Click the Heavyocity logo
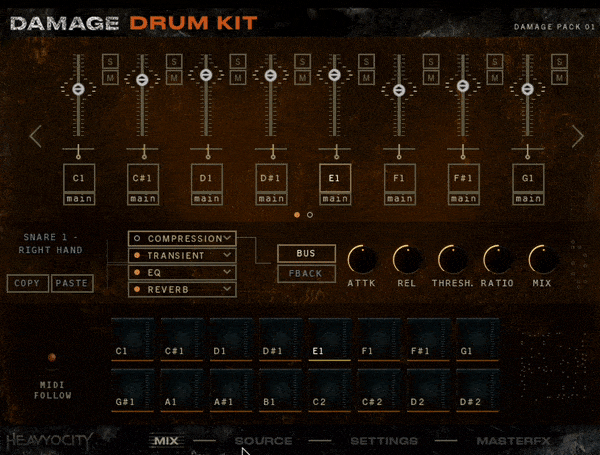The image size is (600, 455). [50, 441]
